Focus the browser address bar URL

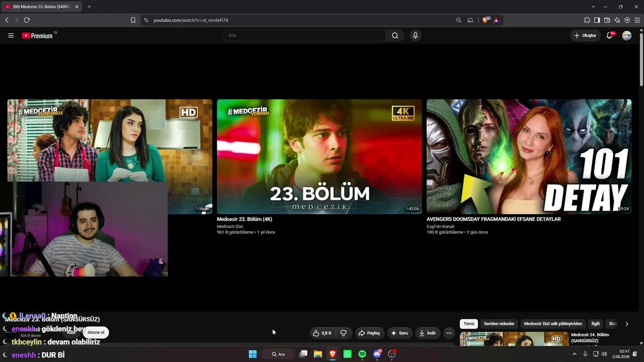tap(191, 20)
